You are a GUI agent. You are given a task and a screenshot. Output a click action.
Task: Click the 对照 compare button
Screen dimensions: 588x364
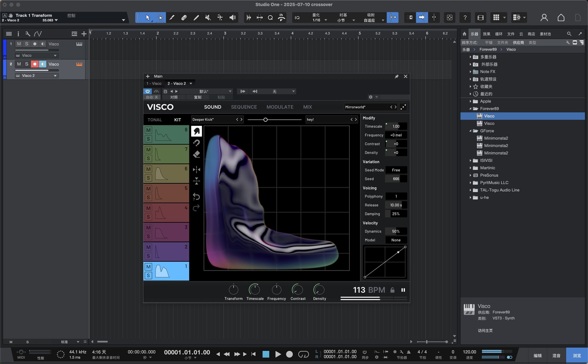174,97
